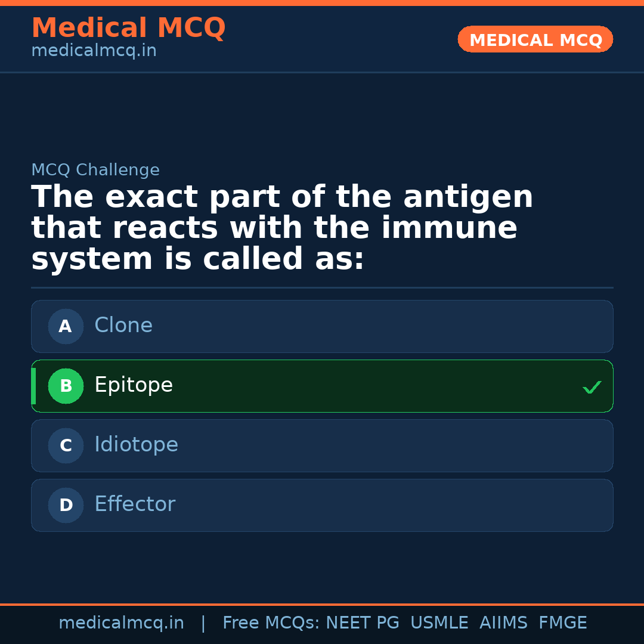This screenshot has height=644, width=644.
Task: Click USMLE in the footer
Action: click(439, 623)
